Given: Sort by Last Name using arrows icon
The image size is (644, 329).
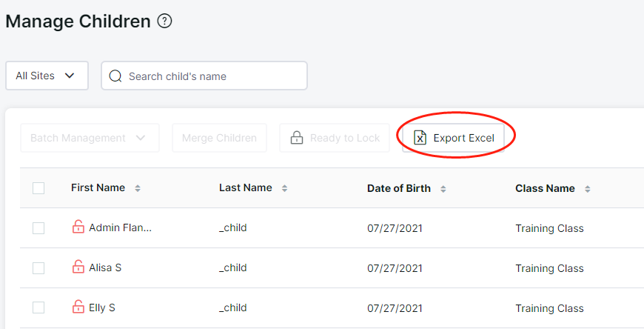Looking at the screenshot, I should pyautogui.click(x=284, y=188).
